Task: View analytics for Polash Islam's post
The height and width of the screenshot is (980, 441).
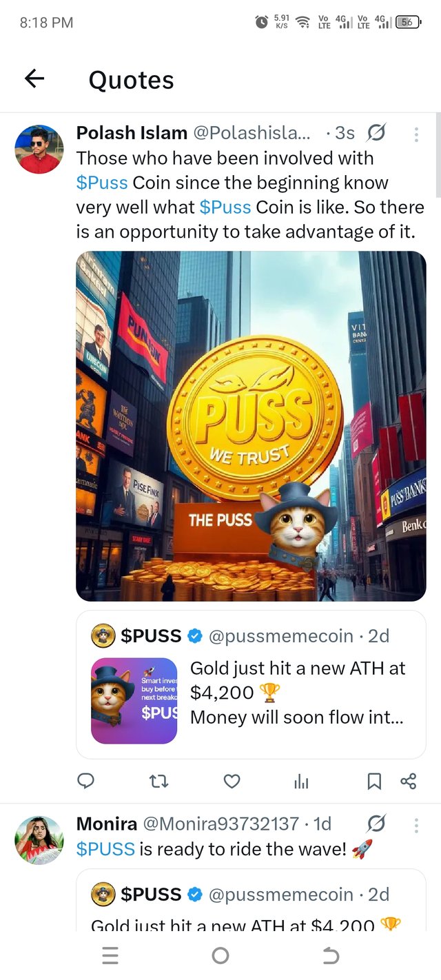Action: [x=301, y=781]
